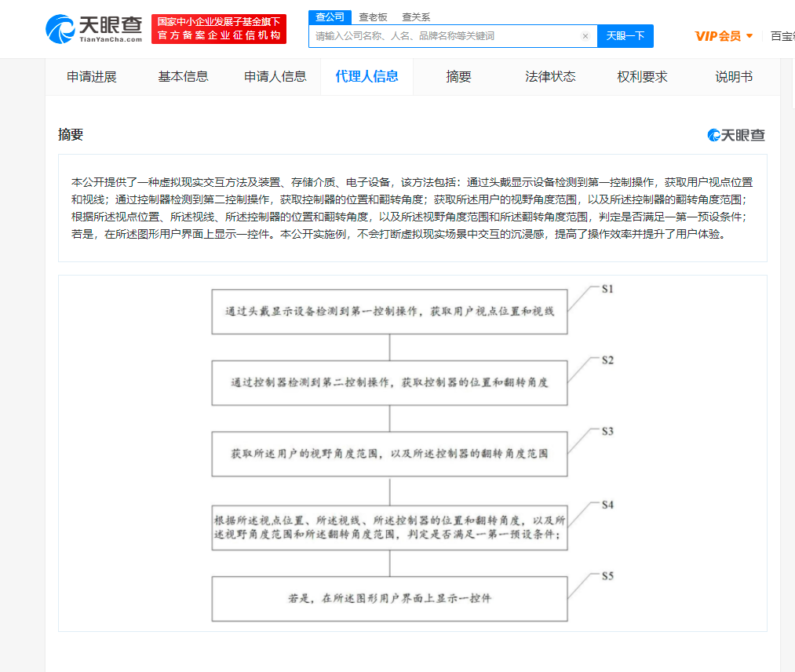Go to the 摘要 section tab

(x=458, y=77)
